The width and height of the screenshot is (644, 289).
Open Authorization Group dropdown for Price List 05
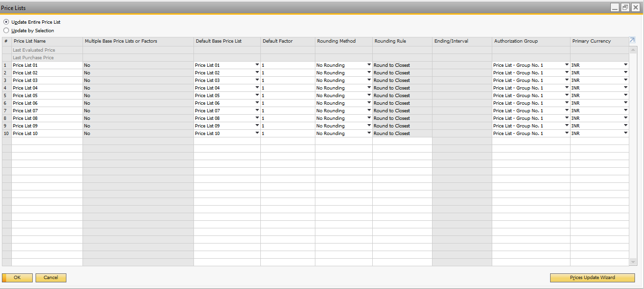pos(566,95)
